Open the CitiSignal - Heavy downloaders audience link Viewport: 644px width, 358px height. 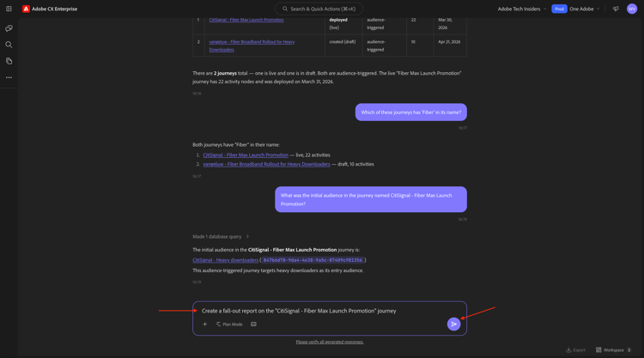225,260
